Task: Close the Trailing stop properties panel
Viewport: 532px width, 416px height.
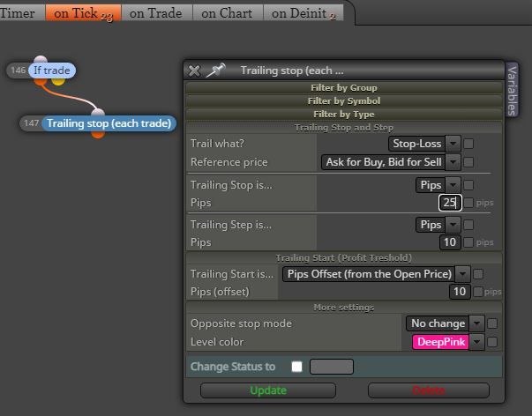Action: coord(194,71)
